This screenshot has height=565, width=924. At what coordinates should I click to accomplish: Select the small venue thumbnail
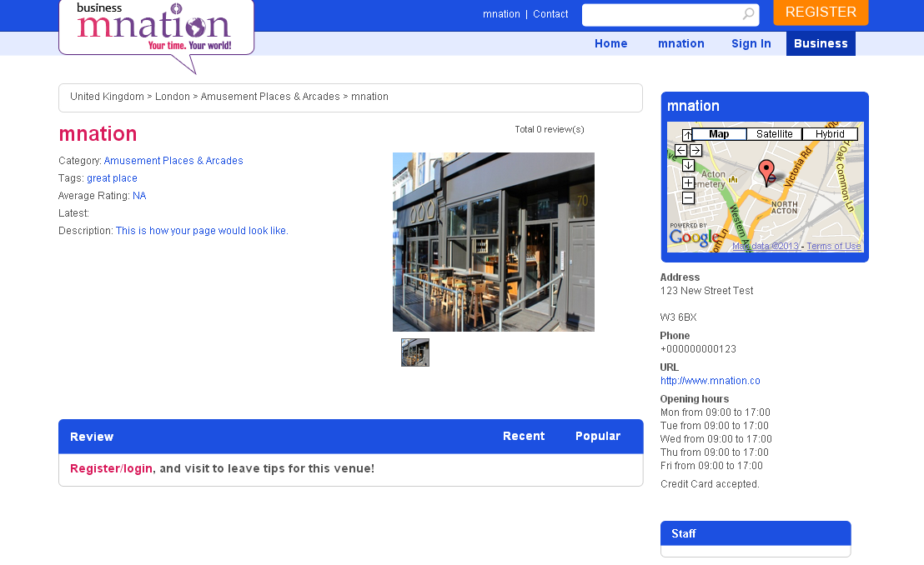click(x=414, y=352)
